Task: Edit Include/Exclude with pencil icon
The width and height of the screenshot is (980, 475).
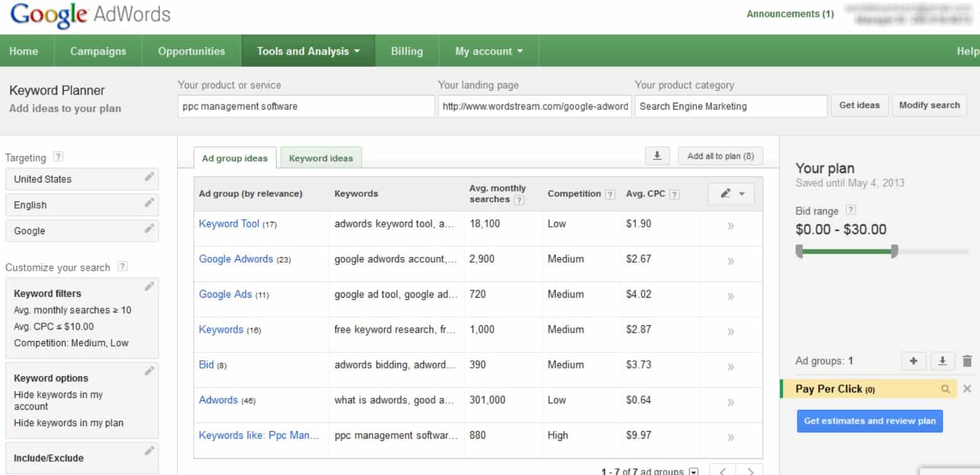Action: point(149,451)
